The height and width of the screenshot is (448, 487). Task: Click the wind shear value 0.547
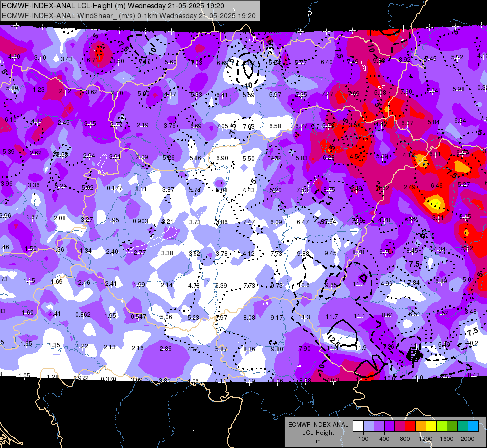[138, 316]
